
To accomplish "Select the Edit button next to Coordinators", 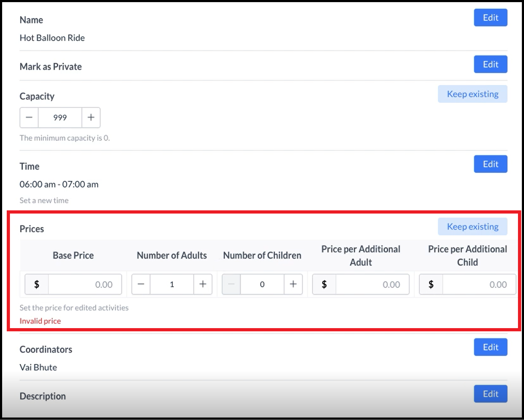I will point(490,347).
